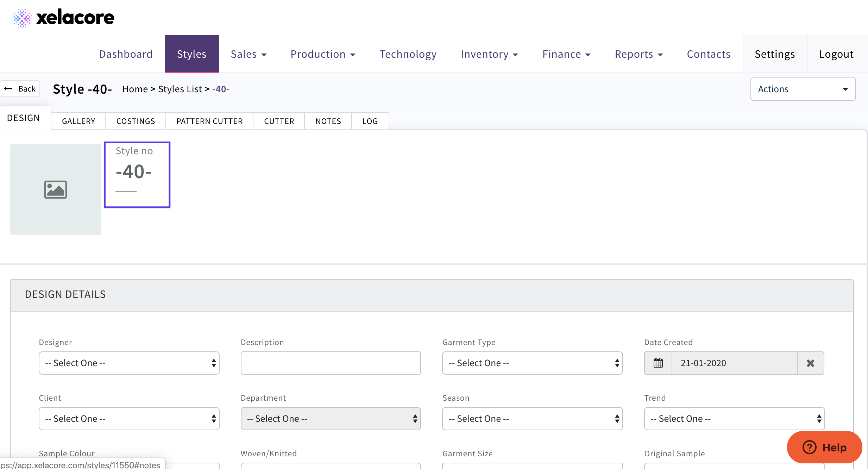
Task: Click the Help question mark button
Action: (x=824, y=447)
